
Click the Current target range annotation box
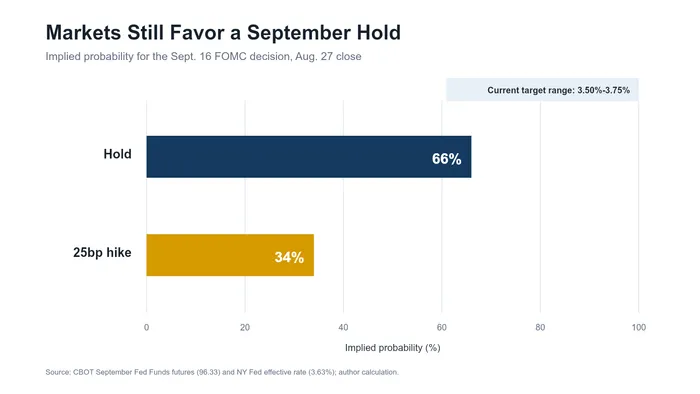542,90
